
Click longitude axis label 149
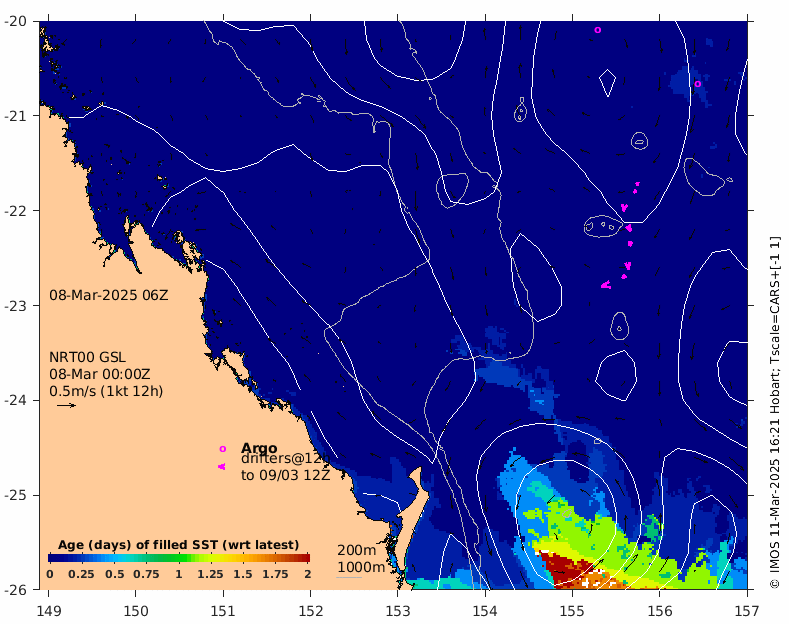49,611
